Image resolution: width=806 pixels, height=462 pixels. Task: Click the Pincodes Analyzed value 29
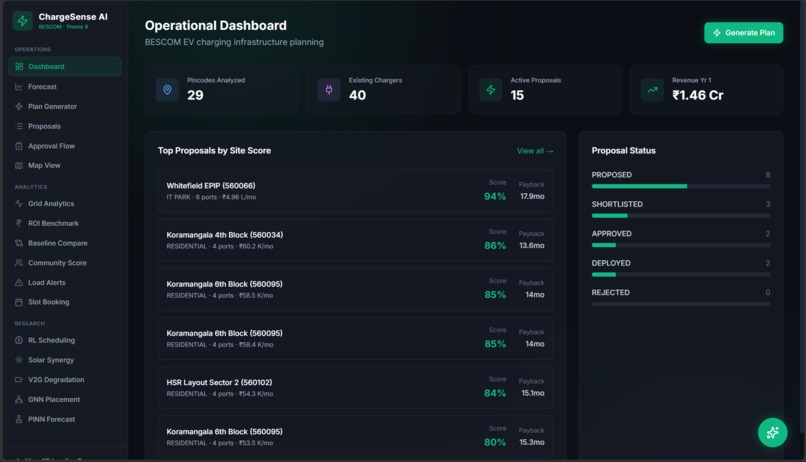(x=195, y=96)
